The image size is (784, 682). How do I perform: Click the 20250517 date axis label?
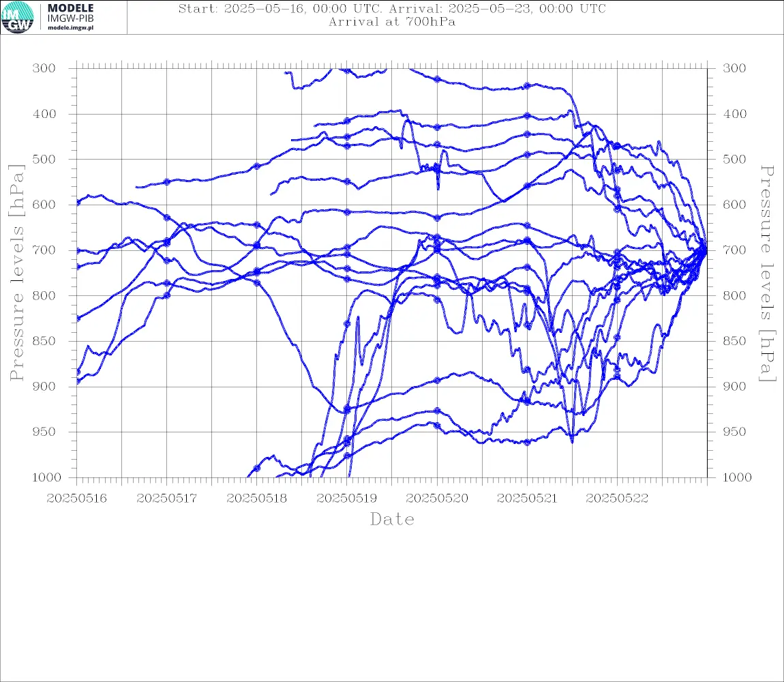(x=166, y=499)
